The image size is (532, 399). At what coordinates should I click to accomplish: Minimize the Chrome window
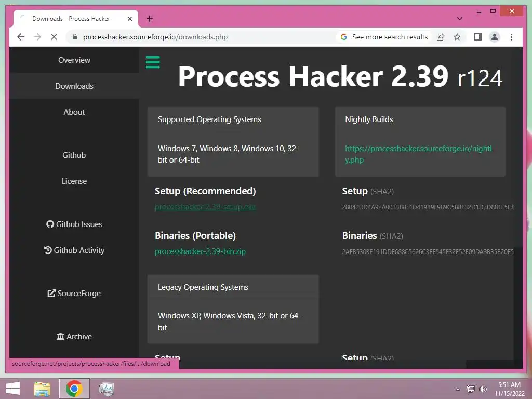(478, 11)
